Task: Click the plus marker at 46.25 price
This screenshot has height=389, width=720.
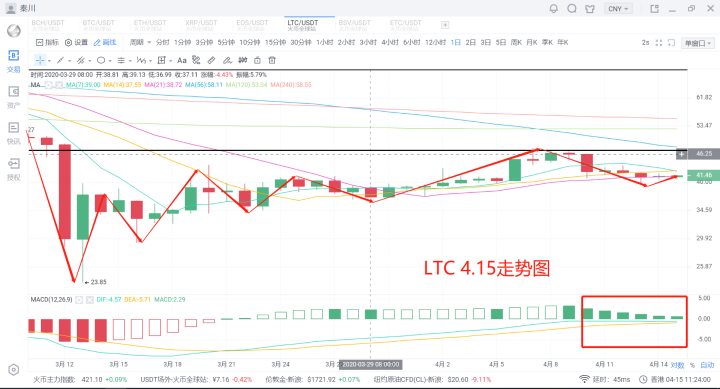Action: [x=681, y=154]
